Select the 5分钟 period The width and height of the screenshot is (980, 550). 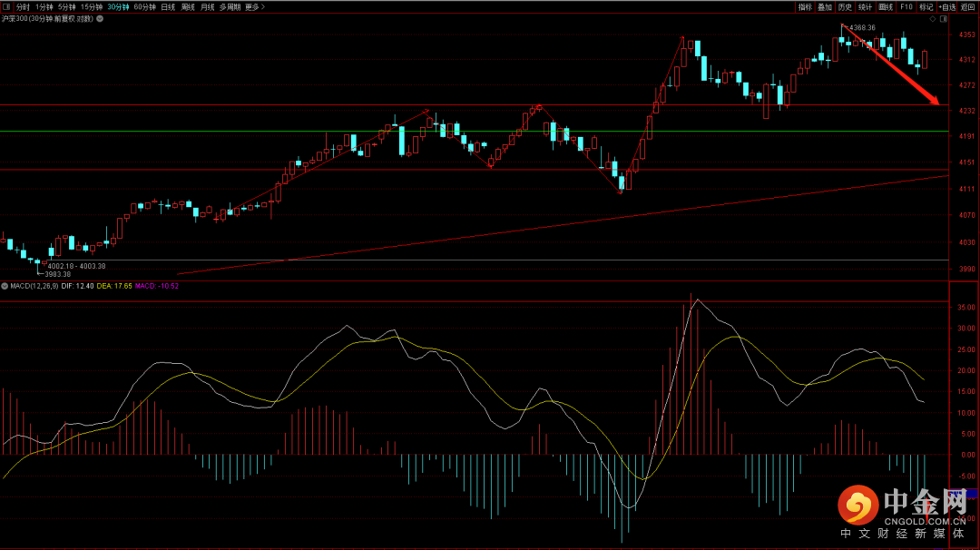[x=67, y=6]
